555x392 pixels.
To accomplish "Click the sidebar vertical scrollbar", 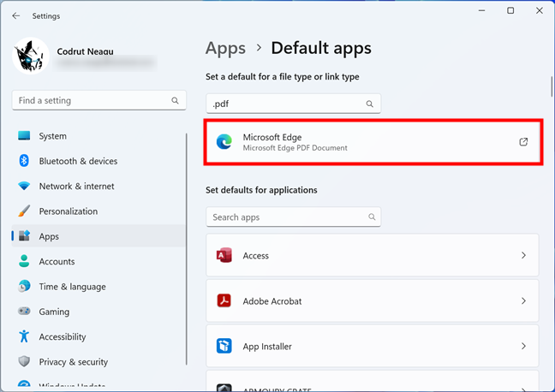I will click(x=188, y=257).
